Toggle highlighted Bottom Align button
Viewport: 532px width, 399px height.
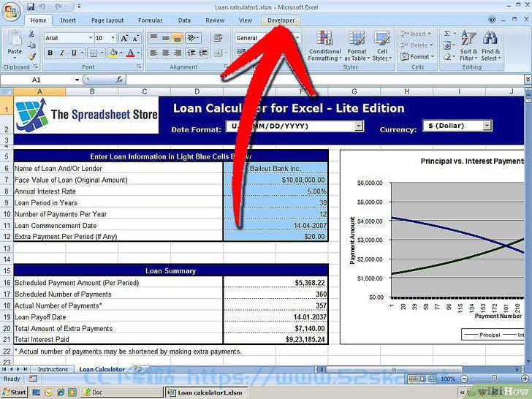177,38
